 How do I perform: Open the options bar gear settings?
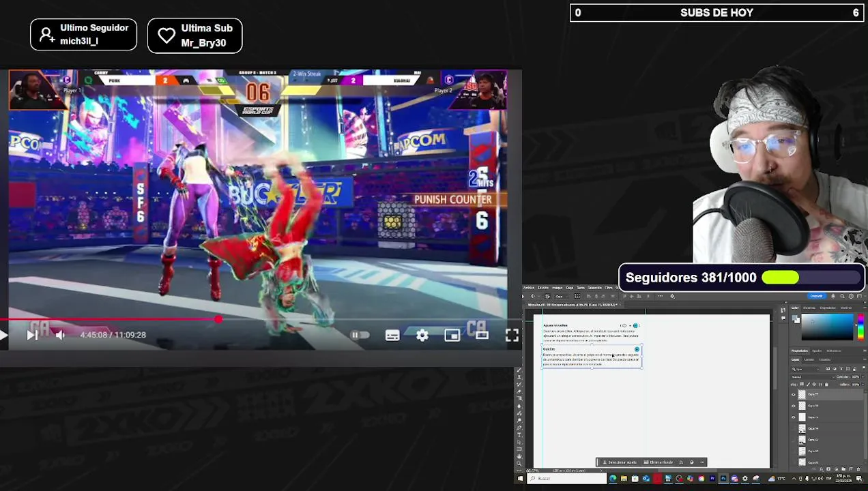coord(672,296)
